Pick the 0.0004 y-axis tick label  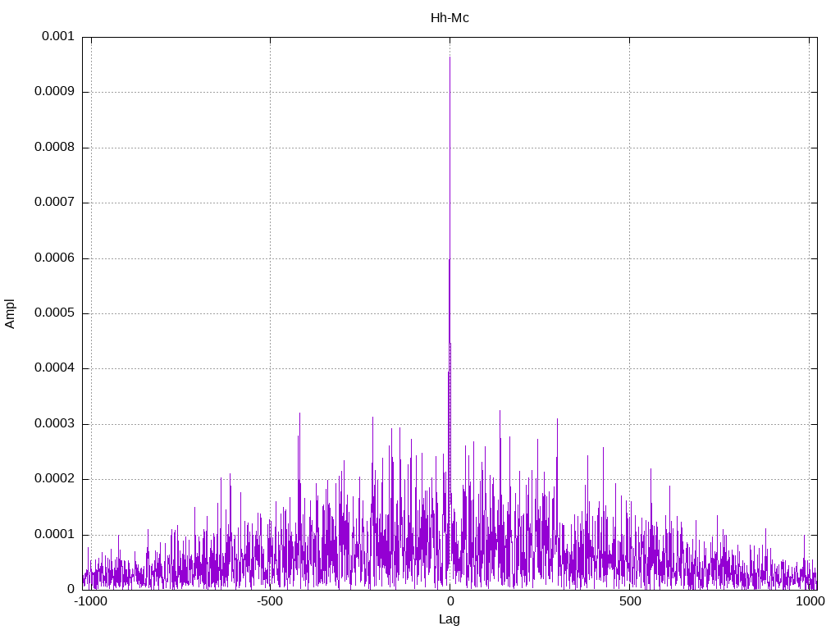pos(54,368)
